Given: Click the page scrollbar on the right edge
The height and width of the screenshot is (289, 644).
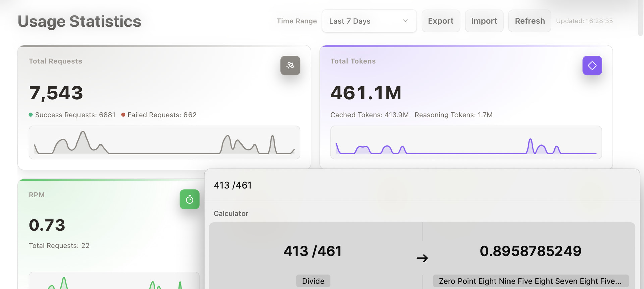Looking at the screenshot, I should coord(640,17).
